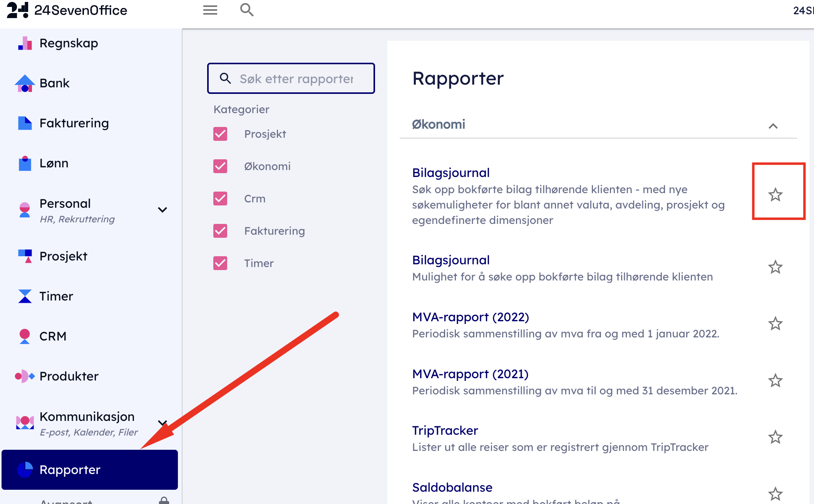Viewport: 814px width, 504px height.
Task: Uncheck the Prosjekt category checkbox
Action: (x=220, y=134)
